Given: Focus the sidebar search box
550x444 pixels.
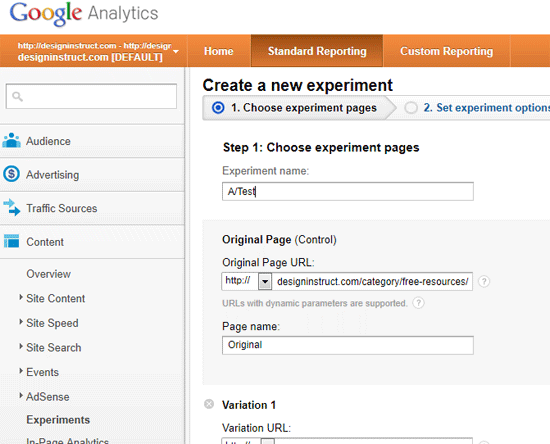Looking at the screenshot, I should pos(91,96).
